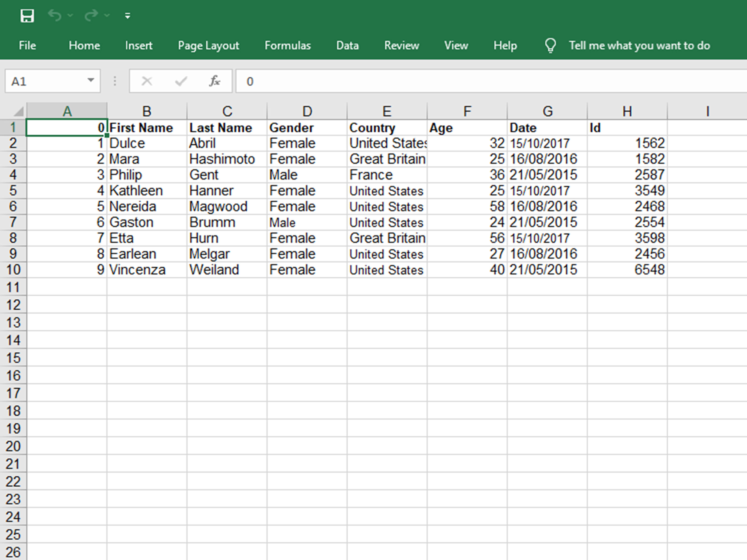Click the Save icon in quick access toolbar
The width and height of the screenshot is (747, 560).
pyautogui.click(x=27, y=16)
